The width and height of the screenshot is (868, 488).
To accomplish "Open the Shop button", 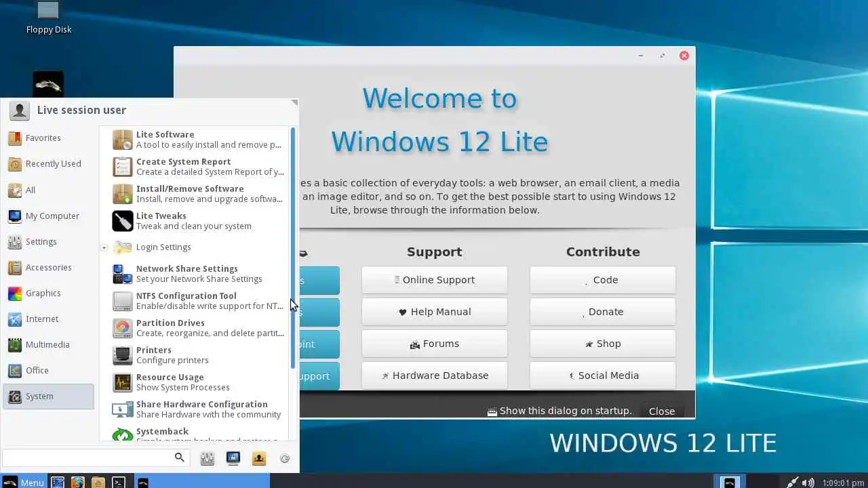I will [x=603, y=344].
